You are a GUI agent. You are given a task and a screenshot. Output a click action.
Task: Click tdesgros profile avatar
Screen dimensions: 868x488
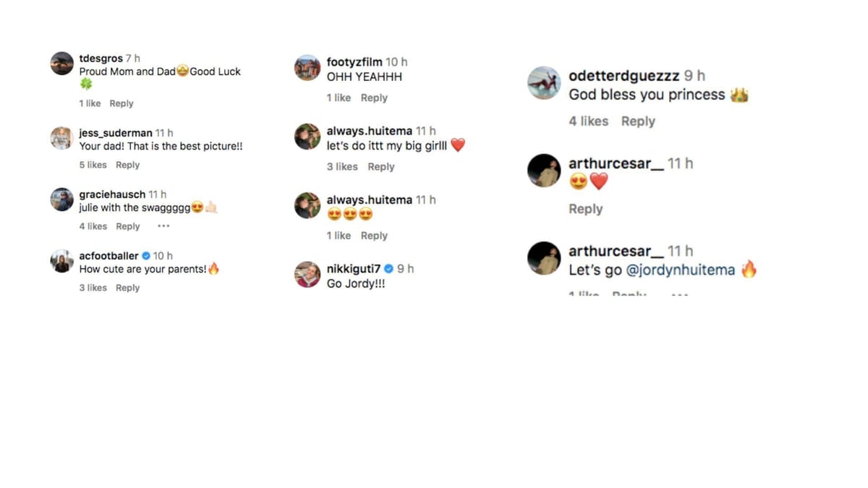click(62, 64)
